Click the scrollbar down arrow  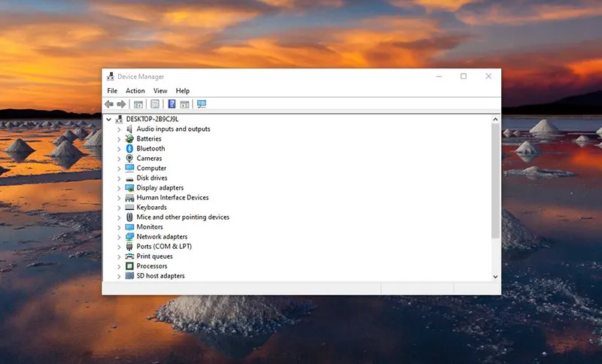tap(495, 276)
